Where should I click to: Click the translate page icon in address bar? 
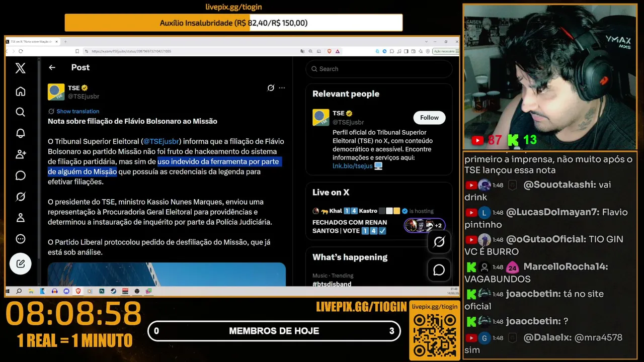click(x=302, y=51)
